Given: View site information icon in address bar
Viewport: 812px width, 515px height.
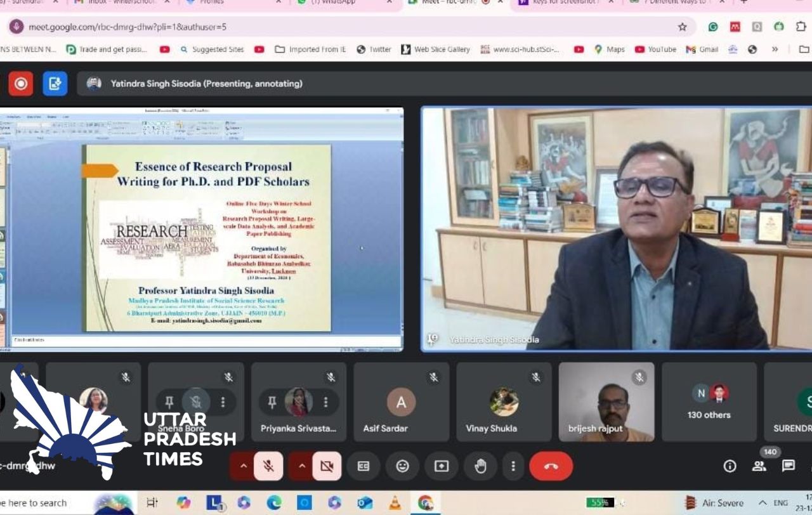Looking at the screenshot, I should 16,27.
